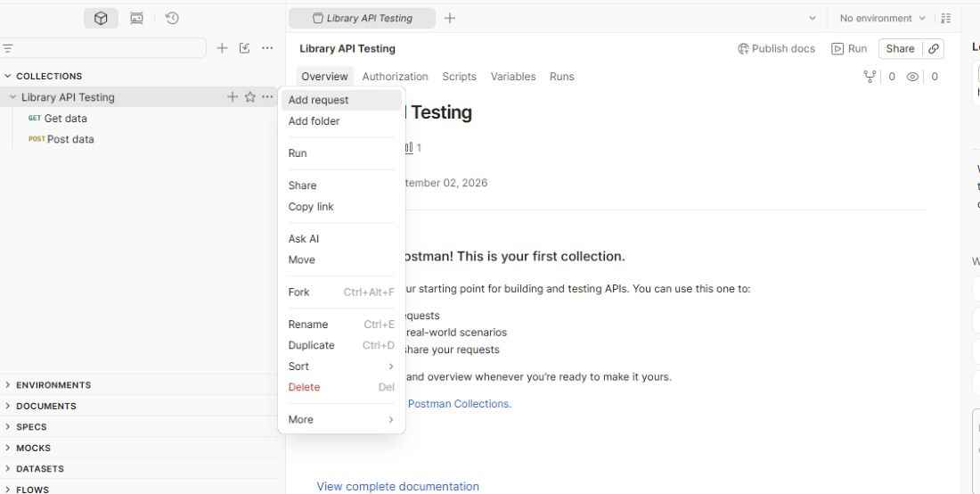Click the watch eye icon
Screen dimensions: 980x494
click(912, 77)
